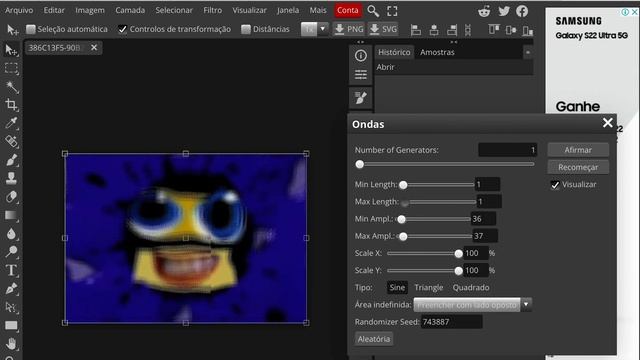
Task: Open the Camada menu
Action: click(x=130, y=10)
